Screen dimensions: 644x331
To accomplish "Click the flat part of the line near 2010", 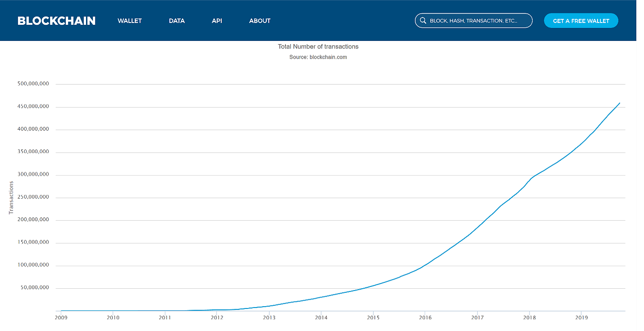I will pyautogui.click(x=113, y=310).
